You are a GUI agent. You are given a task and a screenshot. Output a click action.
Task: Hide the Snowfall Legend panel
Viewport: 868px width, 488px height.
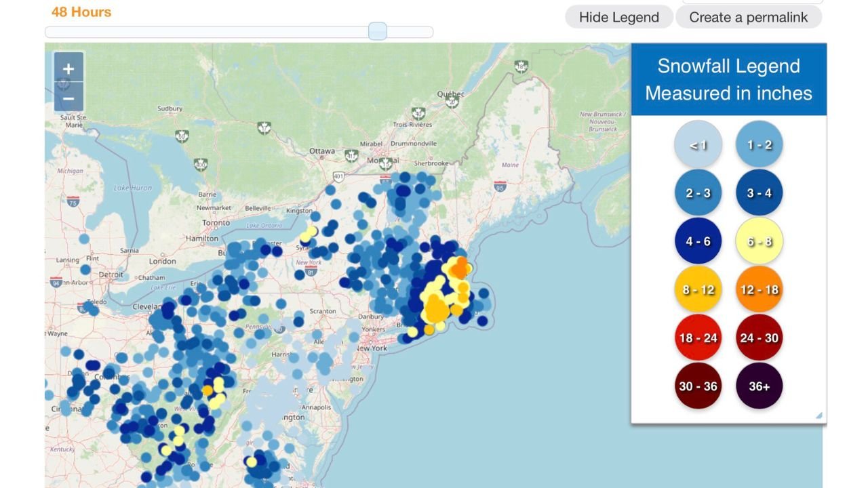(x=617, y=17)
